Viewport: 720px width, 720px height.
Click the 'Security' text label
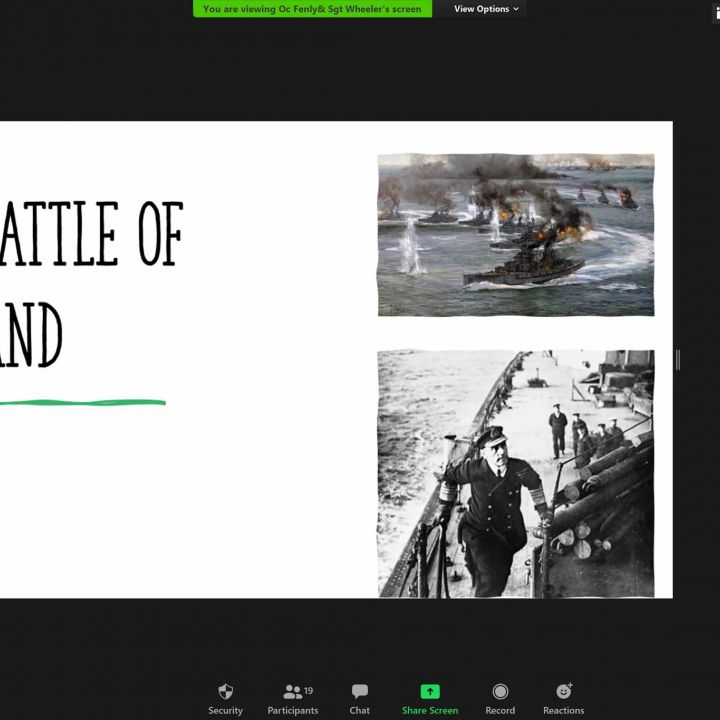(x=225, y=711)
